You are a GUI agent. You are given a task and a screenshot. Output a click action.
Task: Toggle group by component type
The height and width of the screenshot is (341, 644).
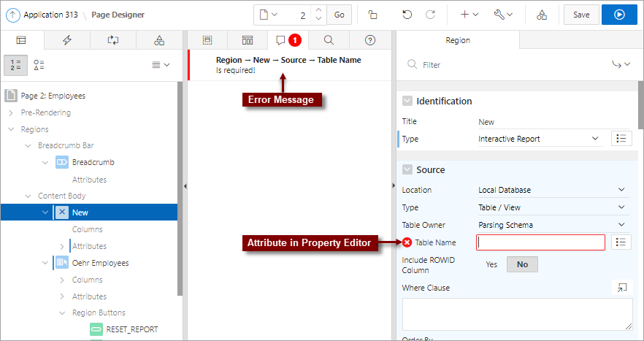[39, 65]
